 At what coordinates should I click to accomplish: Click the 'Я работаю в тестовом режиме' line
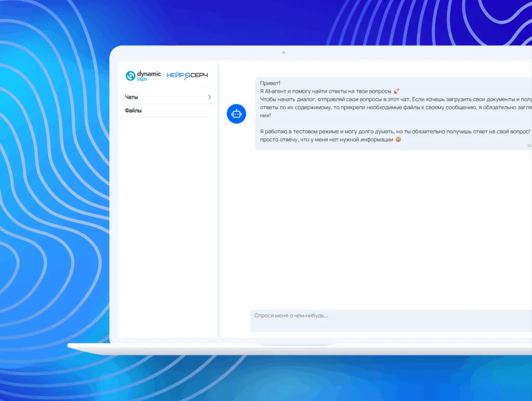click(x=395, y=131)
